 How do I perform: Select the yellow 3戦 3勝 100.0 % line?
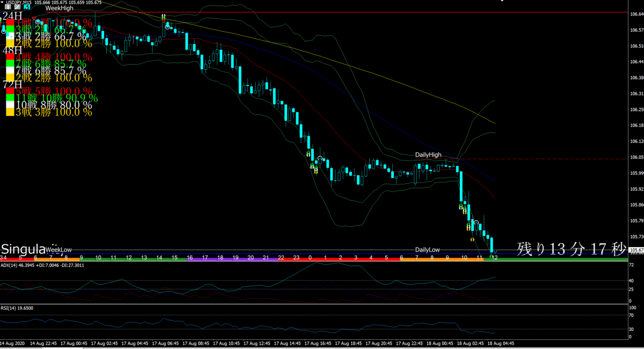[x=54, y=112]
